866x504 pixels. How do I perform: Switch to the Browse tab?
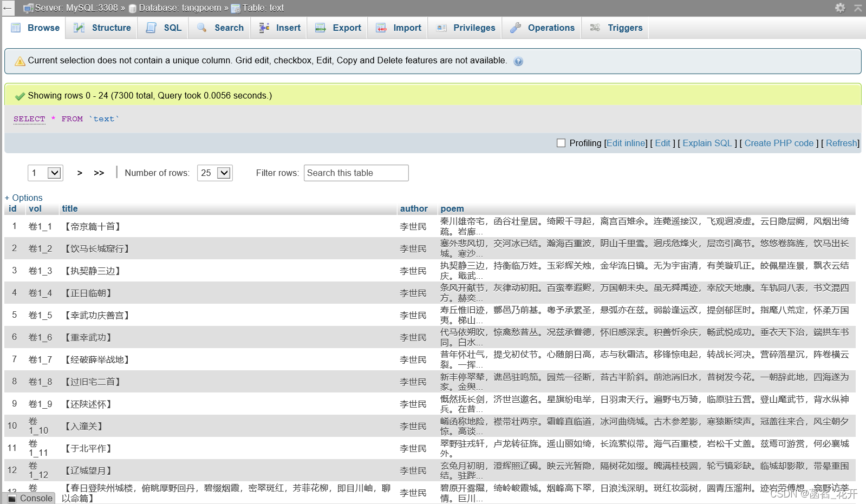(x=35, y=28)
